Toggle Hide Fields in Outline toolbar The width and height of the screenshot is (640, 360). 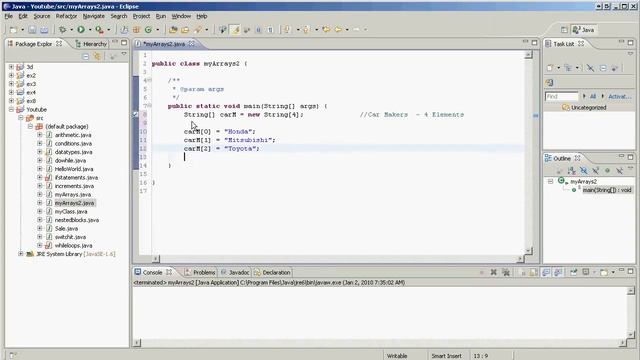click(584, 171)
